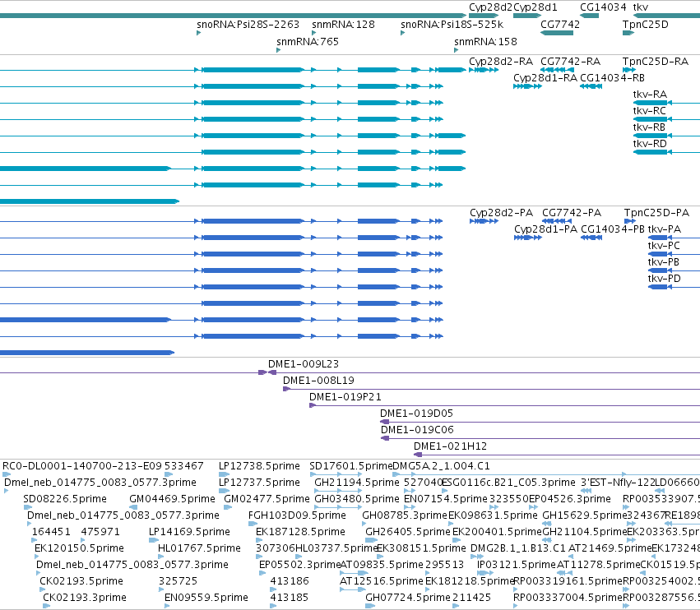The height and width of the screenshot is (610, 700).
Task: Click the 325725 EST label
Action: click(x=178, y=581)
